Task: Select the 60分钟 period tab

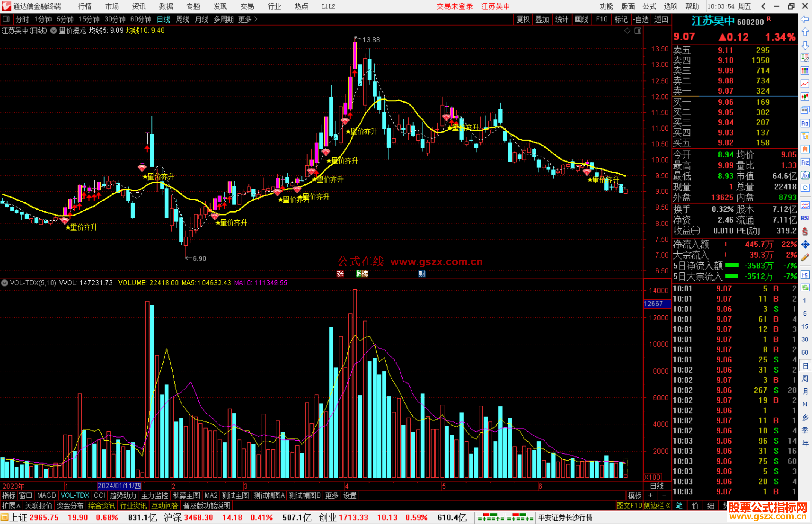Action: 141,19
